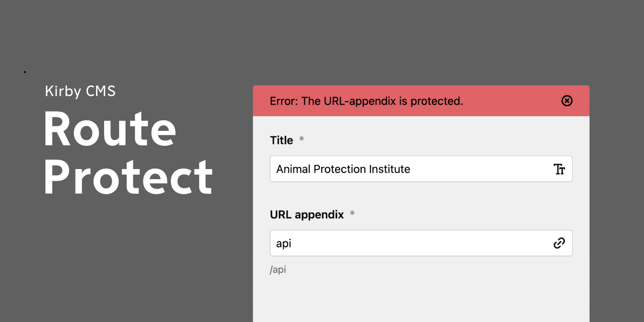The height and width of the screenshot is (322, 644).
Task: Select the Title field label
Action: (281, 140)
